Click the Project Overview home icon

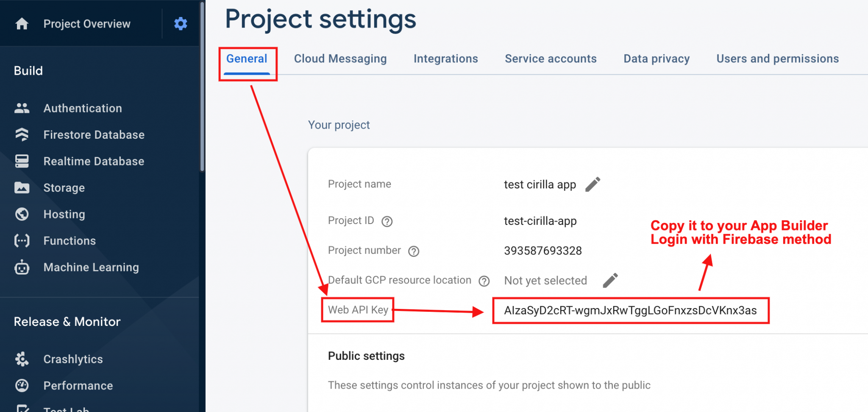(21, 23)
